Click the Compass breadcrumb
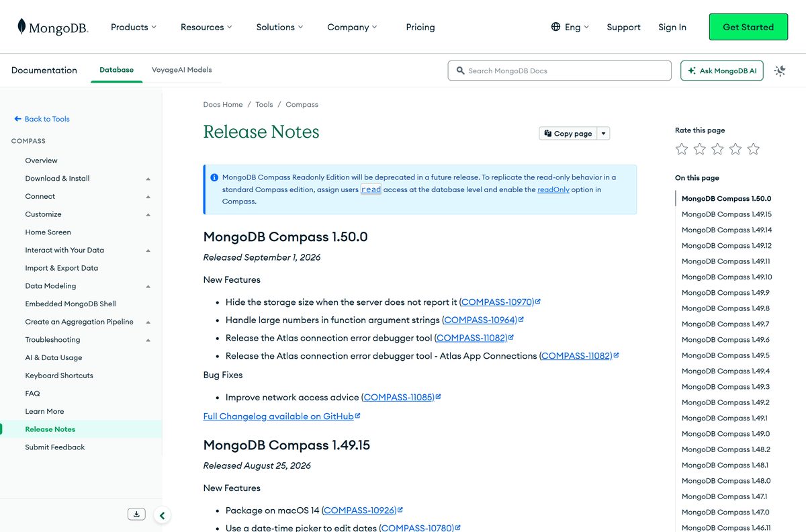 [302, 105]
